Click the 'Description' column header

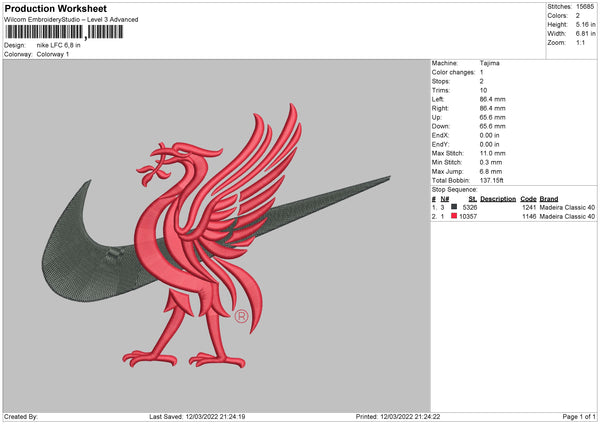498,199
